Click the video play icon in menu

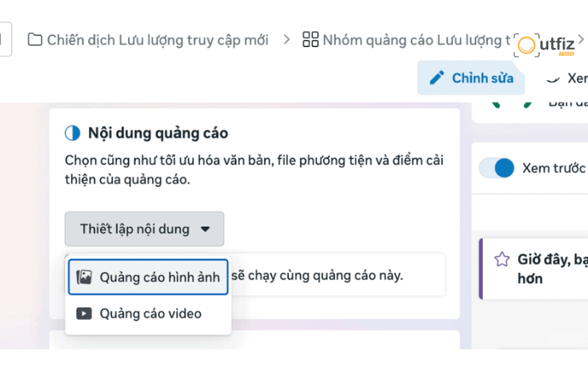coord(84,314)
